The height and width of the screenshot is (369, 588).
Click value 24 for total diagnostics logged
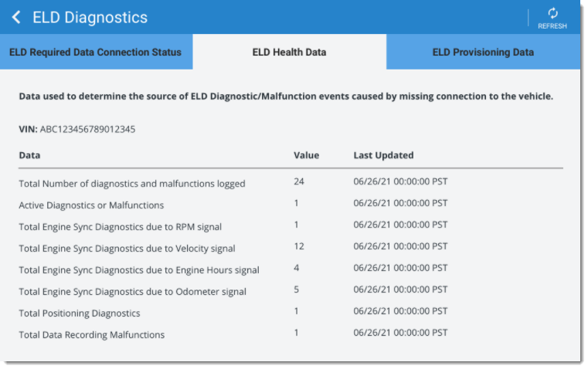pyautogui.click(x=299, y=181)
